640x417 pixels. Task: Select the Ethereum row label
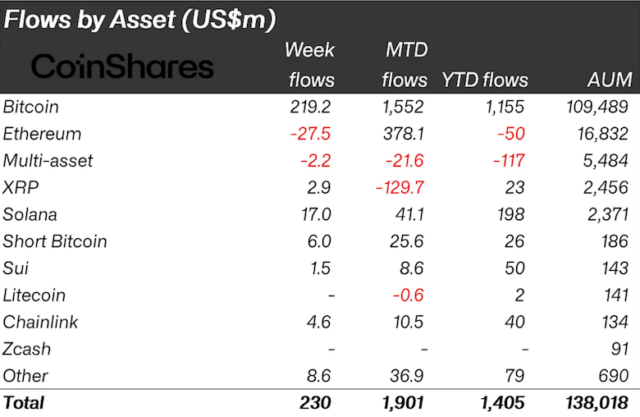[41, 133]
